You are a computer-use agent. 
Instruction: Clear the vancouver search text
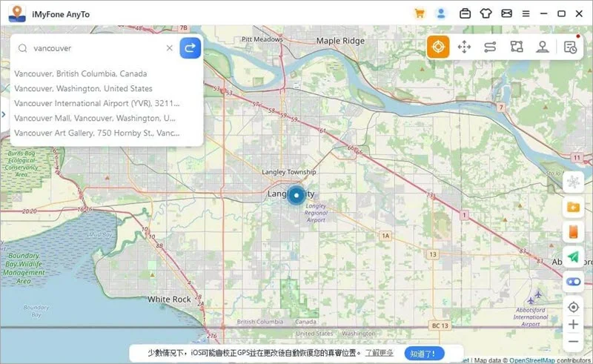coord(170,48)
